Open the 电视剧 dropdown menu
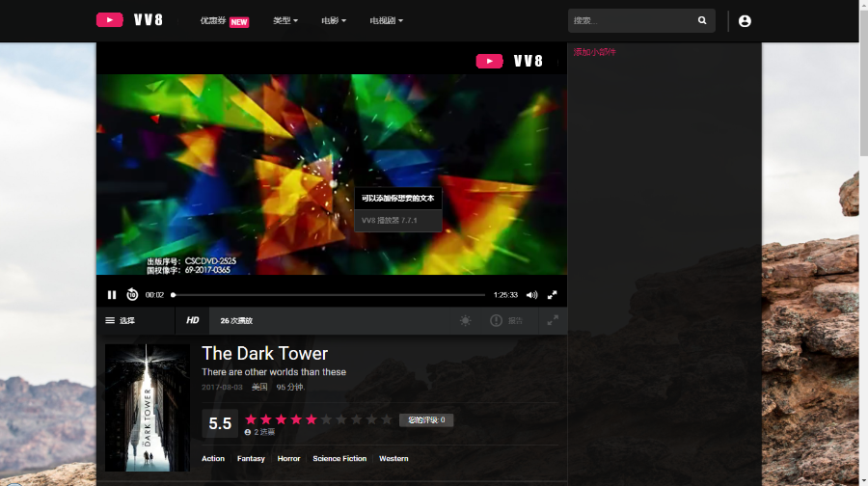 386,20
